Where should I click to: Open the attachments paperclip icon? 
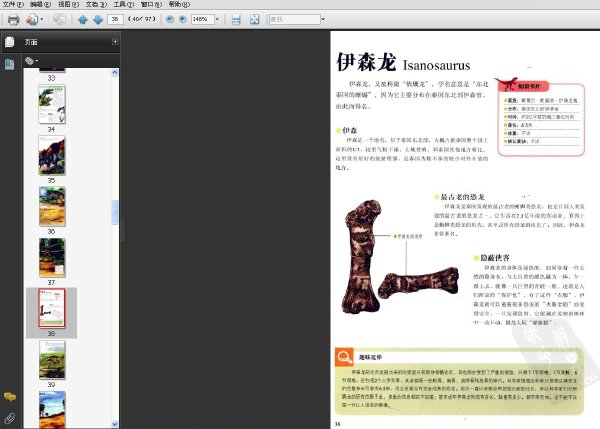click(x=10, y=418)
